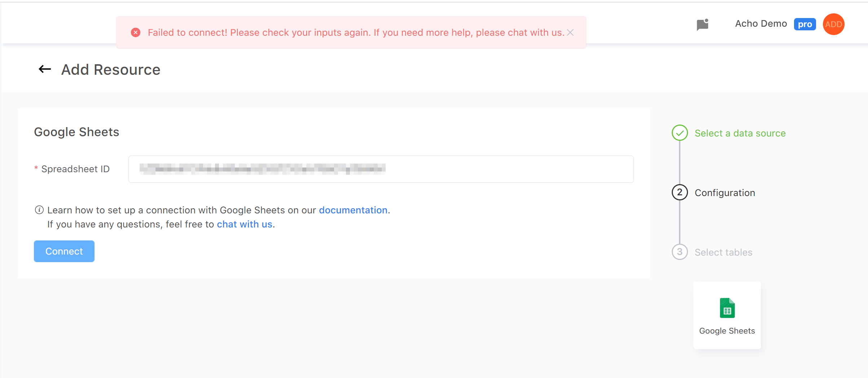This screenshot has width=868, height=378.
Task: Go back with the left arrow
Action: tap(45, 69)
